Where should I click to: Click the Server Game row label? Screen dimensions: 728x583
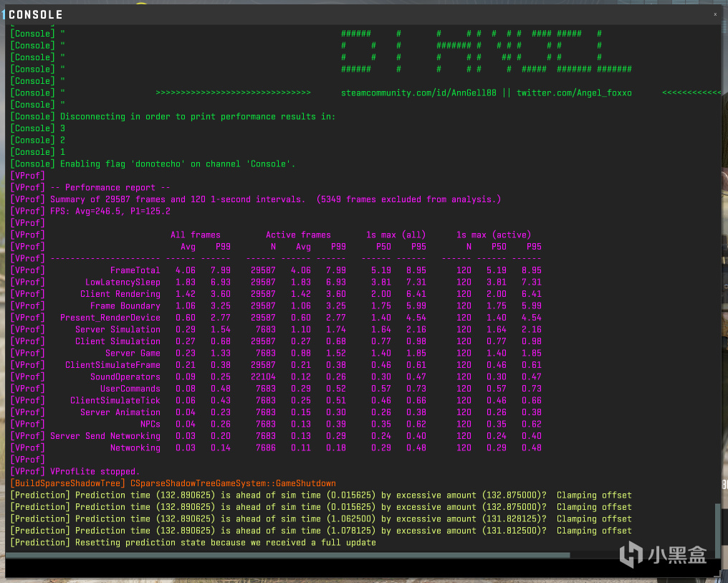pyautogui.click(x=133, y=354)
